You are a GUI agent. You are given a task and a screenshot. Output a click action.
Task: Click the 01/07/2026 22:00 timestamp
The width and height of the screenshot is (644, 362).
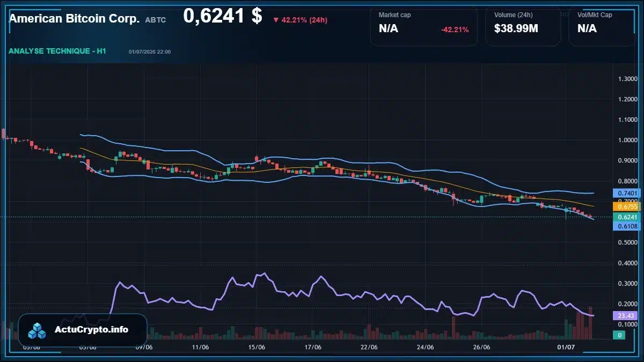coord(150,51)
